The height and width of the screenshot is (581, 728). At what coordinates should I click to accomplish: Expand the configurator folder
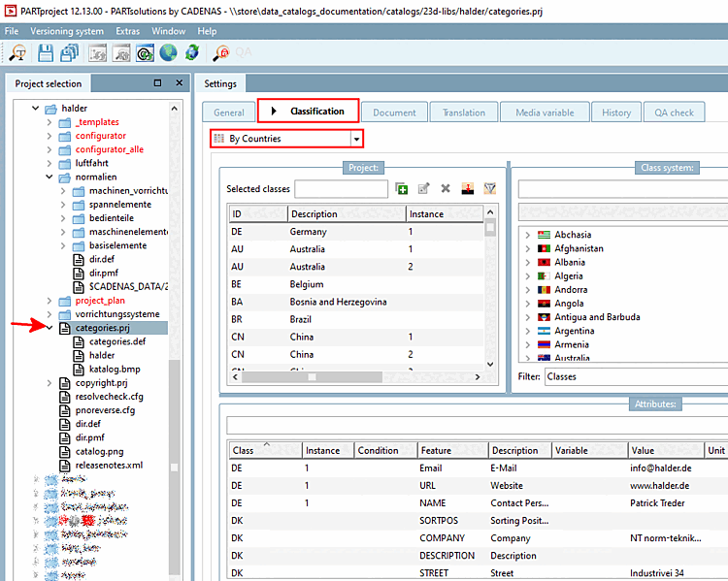(x=50, y=136)
